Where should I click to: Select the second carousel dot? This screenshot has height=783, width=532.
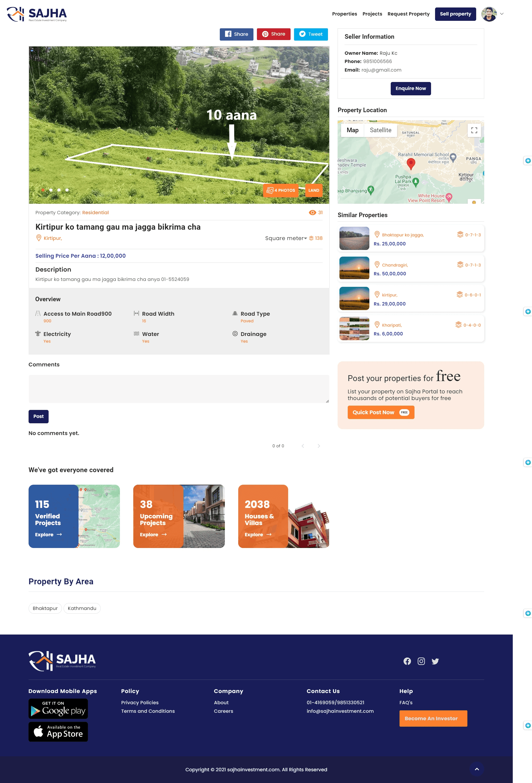click(51, 190)
